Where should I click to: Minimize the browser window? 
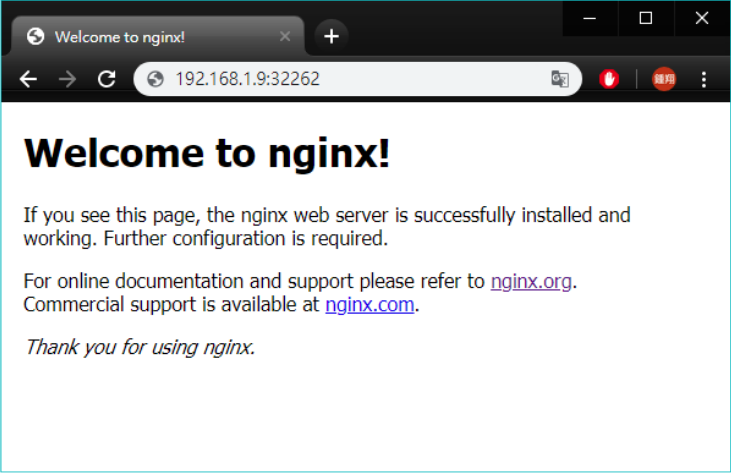(590, 18)
